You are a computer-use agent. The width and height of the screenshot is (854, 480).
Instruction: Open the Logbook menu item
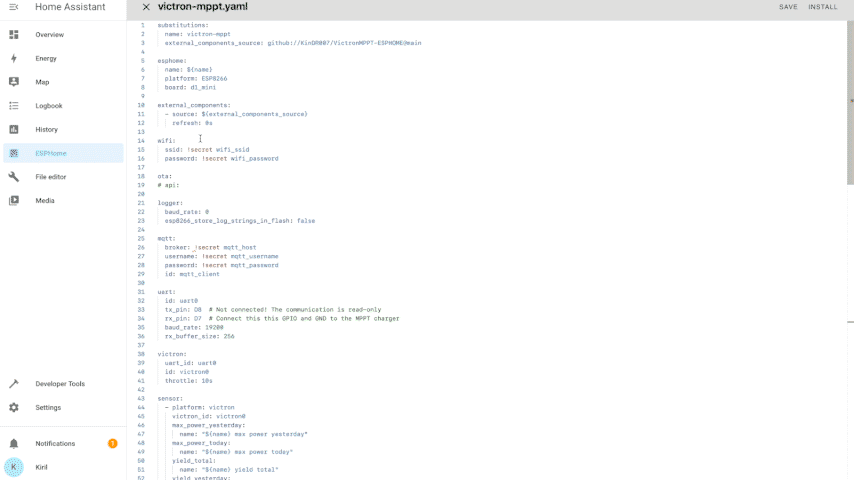tap(48, 106)
